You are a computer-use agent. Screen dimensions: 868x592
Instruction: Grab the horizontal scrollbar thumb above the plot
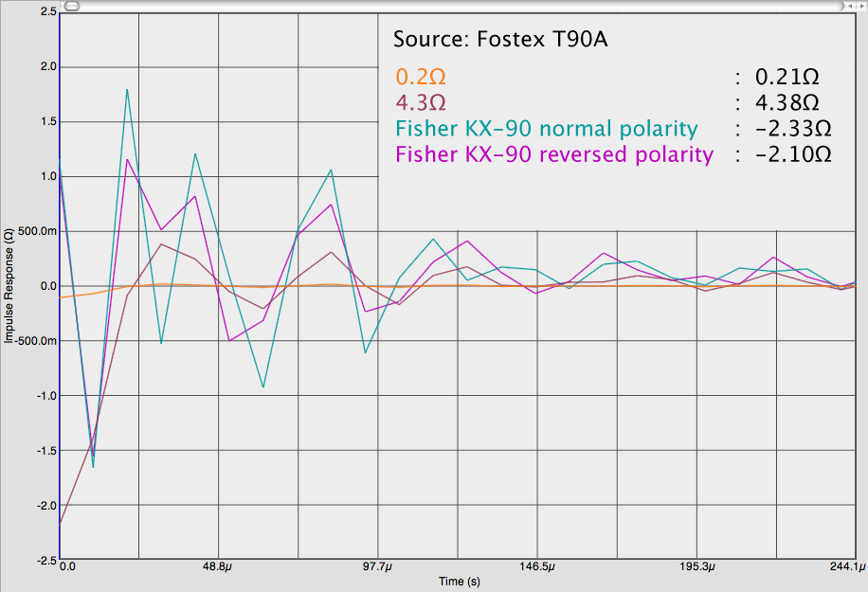(72, 6)
